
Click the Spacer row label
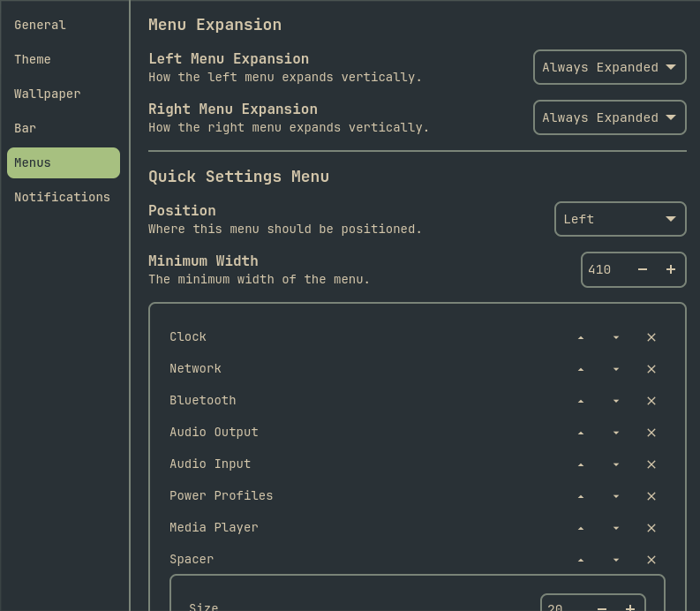pyautogui.click(x=192, y=559)
